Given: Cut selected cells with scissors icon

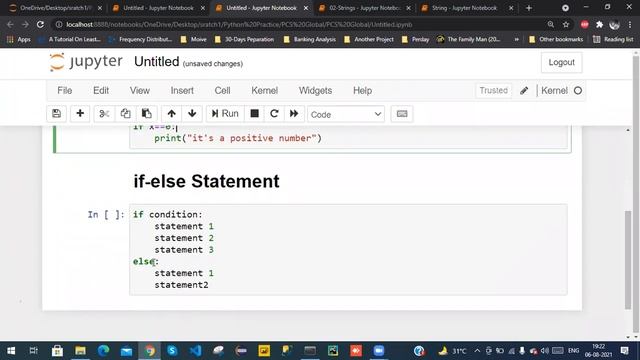Looking at the screenshot, I should click(104, 114).
